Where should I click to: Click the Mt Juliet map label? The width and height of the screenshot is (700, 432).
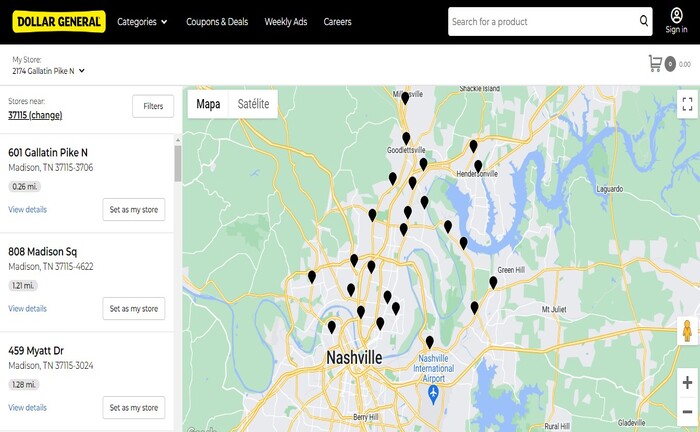(x=554, y=309)
